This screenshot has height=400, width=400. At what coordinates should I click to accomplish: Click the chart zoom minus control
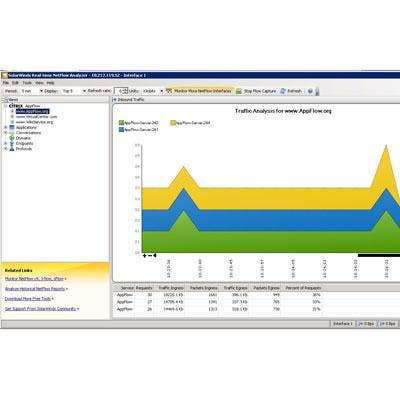[150, 256]
